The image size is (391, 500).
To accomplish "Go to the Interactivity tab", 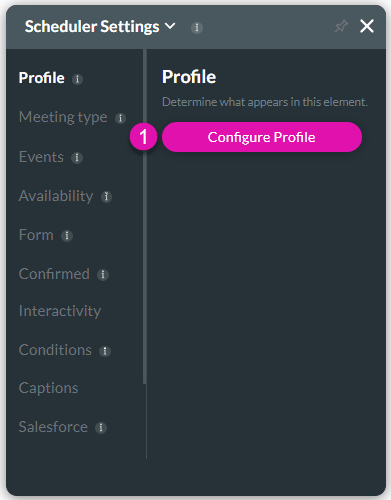I will 60,311.
